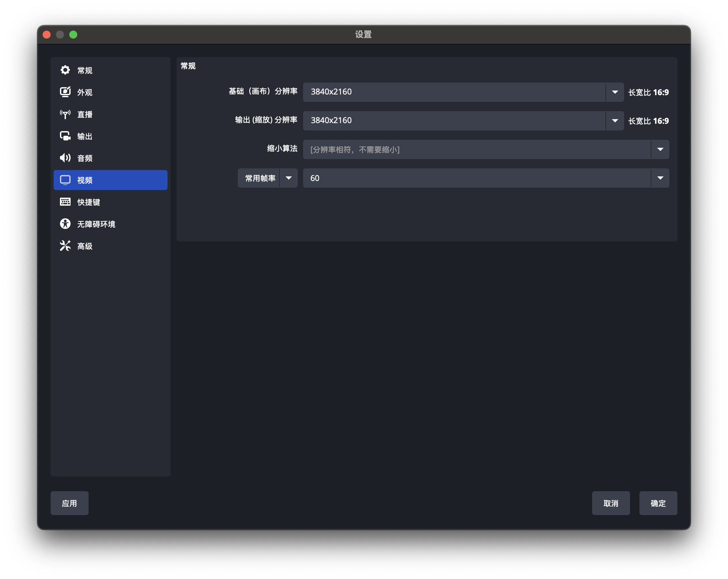This screenshot has width=728, height=579.
Task: Click the 确定 confirm button
Action: click(x=658, y=503)
